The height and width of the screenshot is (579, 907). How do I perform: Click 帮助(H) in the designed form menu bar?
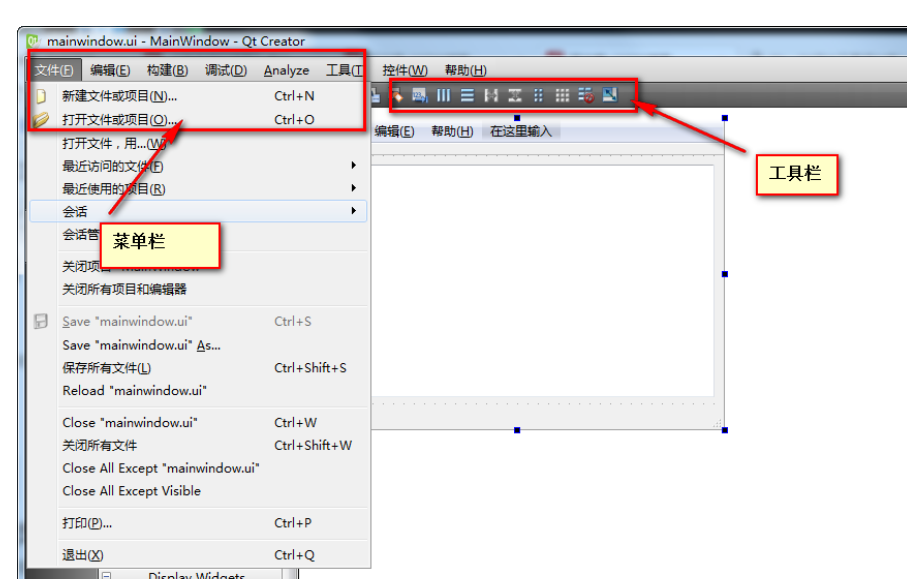coord(452,132)
